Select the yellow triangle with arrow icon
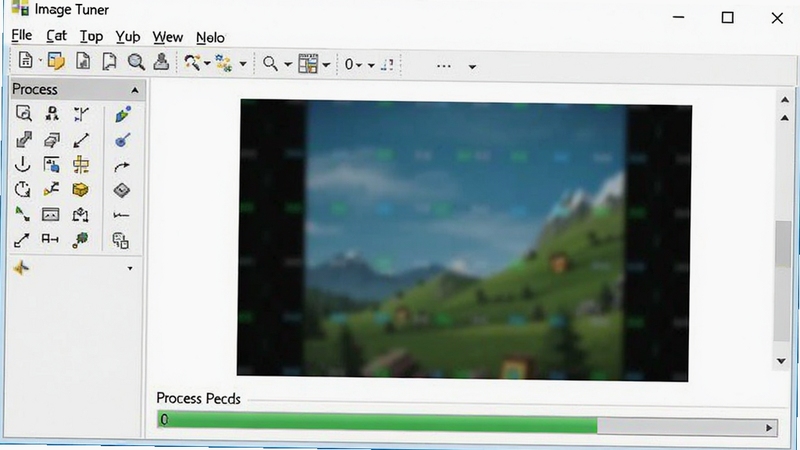Image resolution: width=800 pixels, height=450 pixels. click(51, 189)
